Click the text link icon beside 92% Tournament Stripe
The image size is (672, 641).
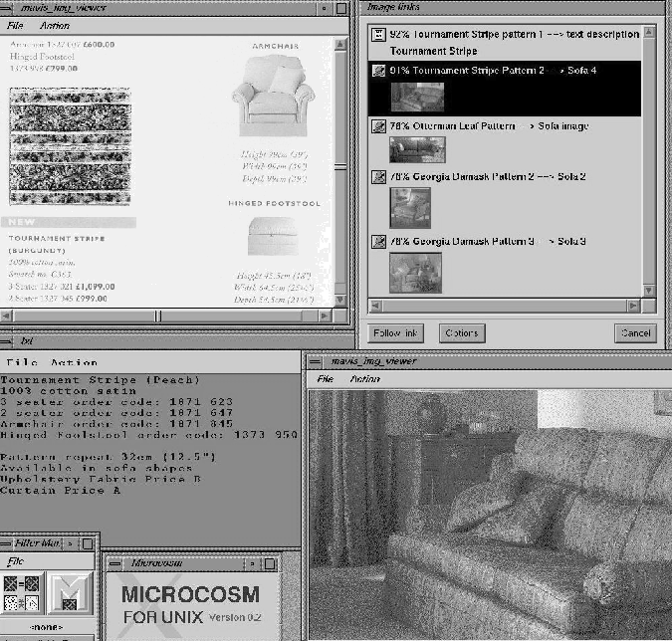[378, 35]
